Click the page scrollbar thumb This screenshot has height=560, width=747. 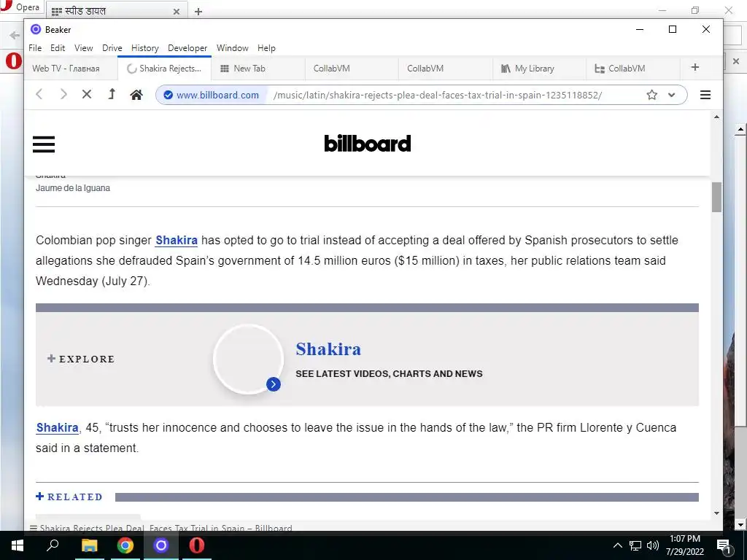pos(716,197)
